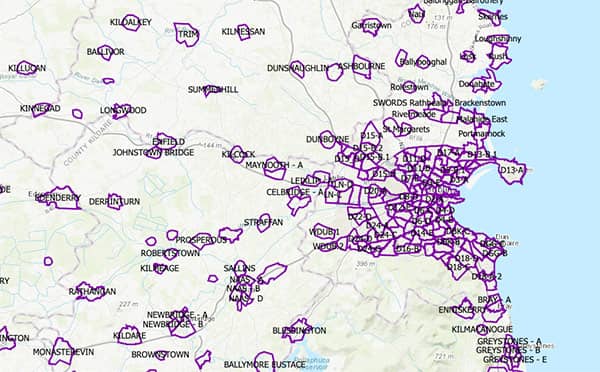Click the ENFIELD region outline
The height and width of the screenshot is (372, 600).
point(166,141)
